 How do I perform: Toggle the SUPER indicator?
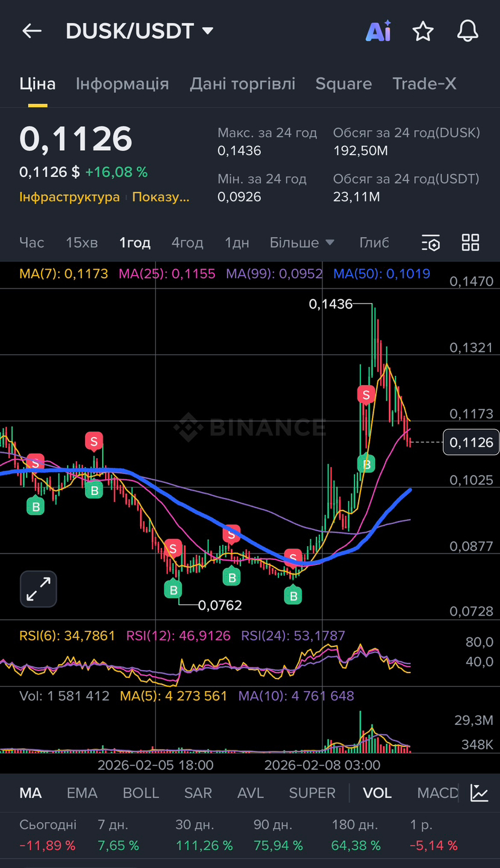[x=312, y=793]
